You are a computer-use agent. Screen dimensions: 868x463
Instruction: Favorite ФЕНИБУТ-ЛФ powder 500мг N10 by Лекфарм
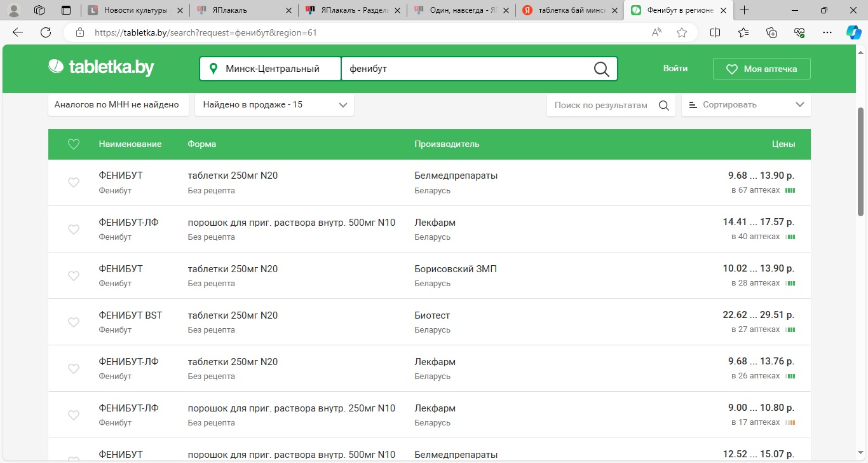coord(74,230)
